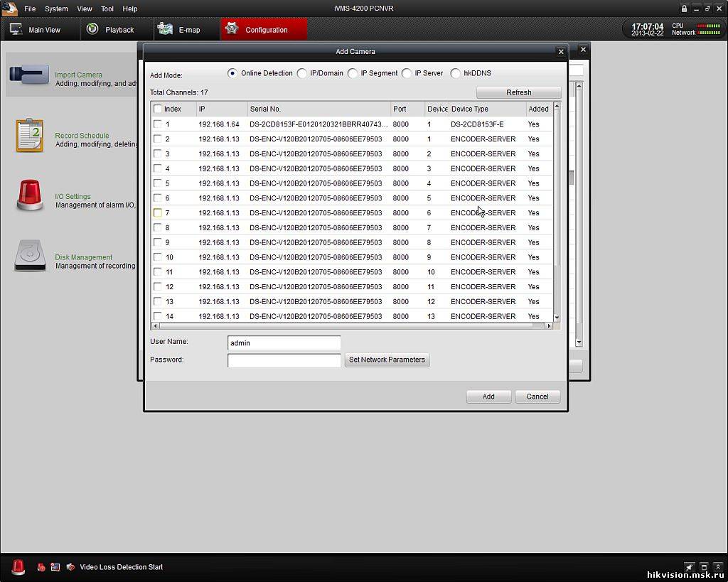Image resolution: width=728 pixels, height=582 pixels.
Task: Select the IP Segment add mode
Action: point(353,73)
